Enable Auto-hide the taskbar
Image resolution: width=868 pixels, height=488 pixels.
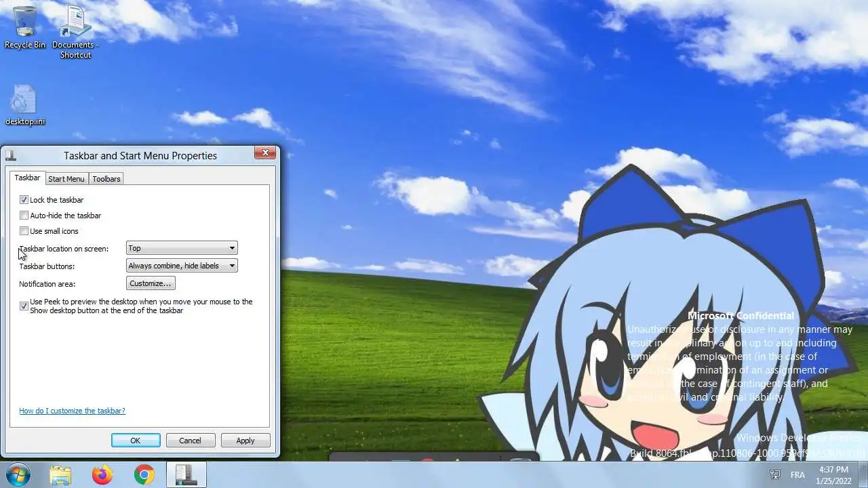click(x=24, y=216)
